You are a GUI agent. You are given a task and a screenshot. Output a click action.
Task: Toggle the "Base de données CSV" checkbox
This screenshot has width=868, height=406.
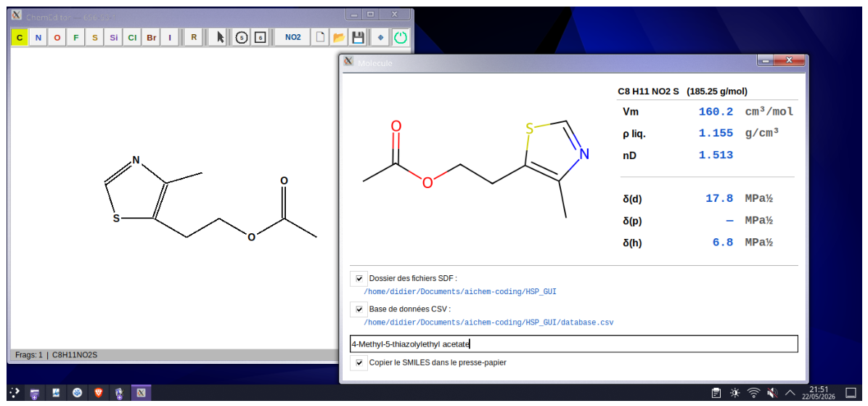tap(359, 309)
